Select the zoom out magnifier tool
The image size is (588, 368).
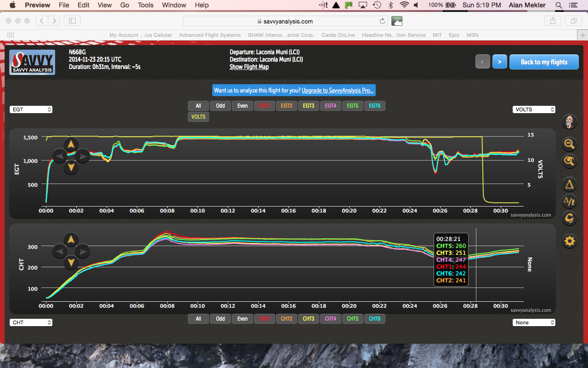569,144
